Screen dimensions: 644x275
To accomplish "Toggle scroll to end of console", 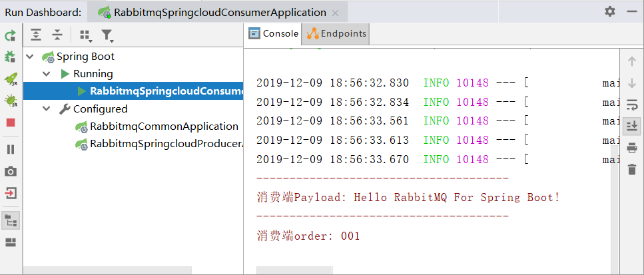I will point(632,126).
